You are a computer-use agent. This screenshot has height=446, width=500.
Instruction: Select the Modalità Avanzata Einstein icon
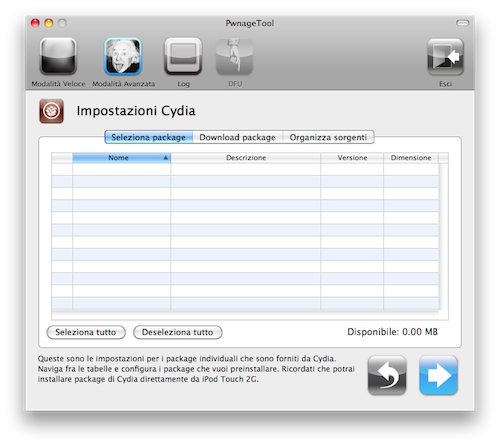click(123, 57)
